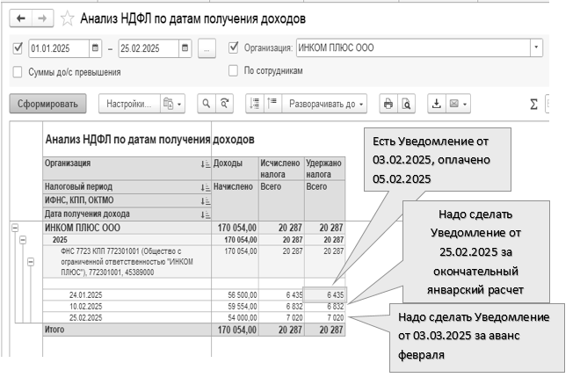This screenshot has width=580, height=392.
Task: Enable Суммы до/с превышения checkbox
Action: click(x=18, y=72)
